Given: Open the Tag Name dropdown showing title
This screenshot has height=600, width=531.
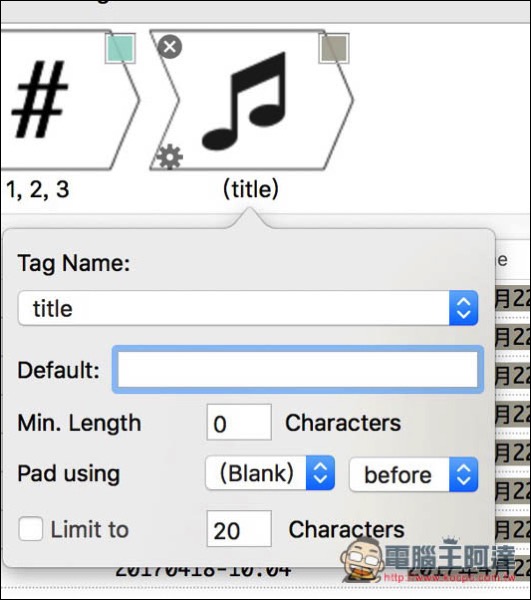Looking at the screenshot, I should [x=248, y=308].
